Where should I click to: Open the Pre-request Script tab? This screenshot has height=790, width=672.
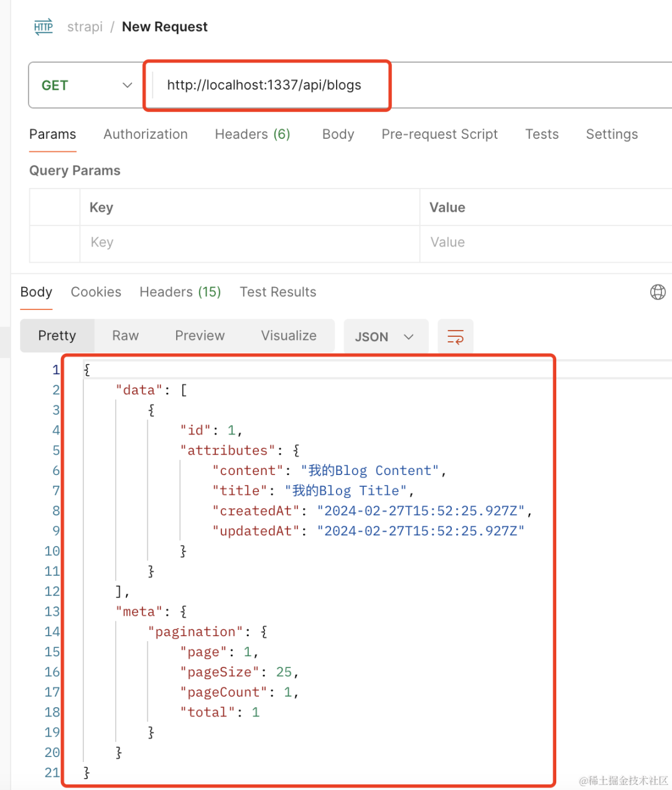coord(440,134)
